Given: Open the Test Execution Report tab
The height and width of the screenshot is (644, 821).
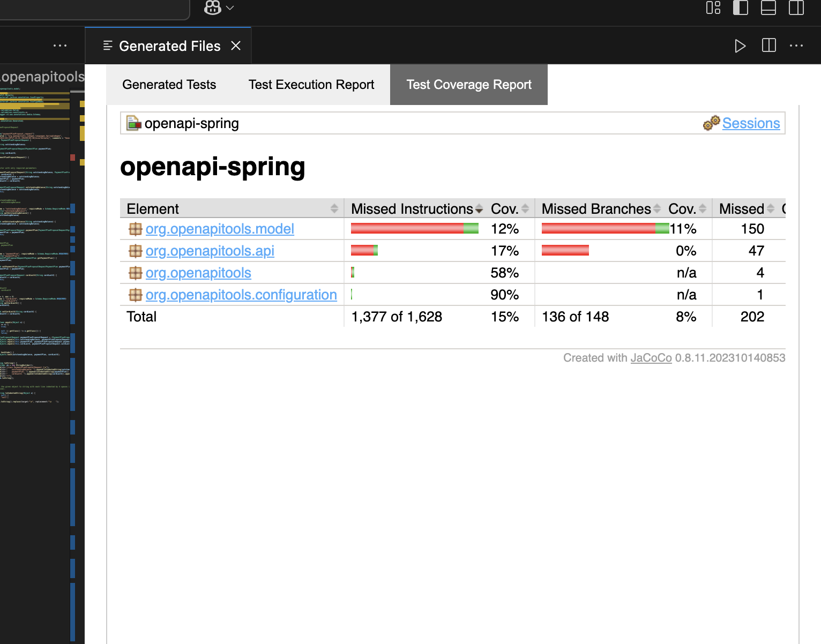Looking at the screenshot, I should [311, 84].
